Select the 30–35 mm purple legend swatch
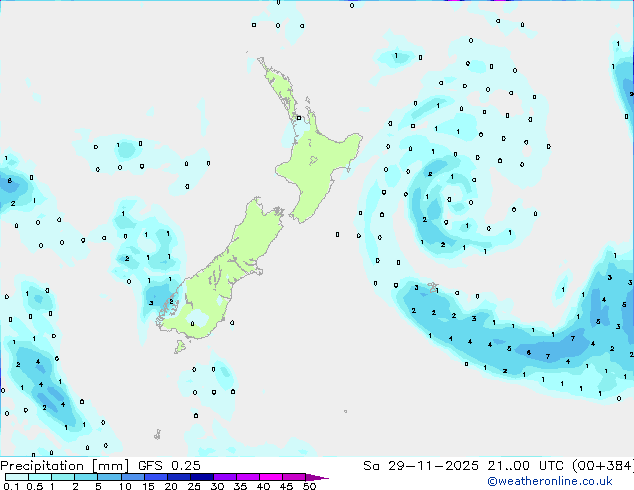634x490 pixels. tap(225, 477)
